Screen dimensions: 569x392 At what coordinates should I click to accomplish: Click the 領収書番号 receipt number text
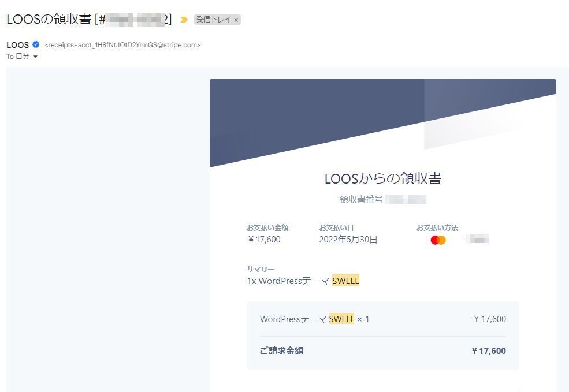(361, 200)
